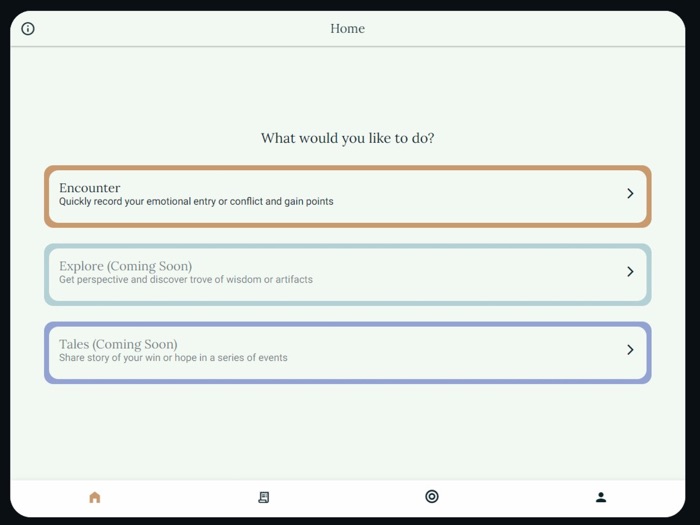Click 'Share story of your win' description
The width and height of the screenshot is (700, 525).
(x=173, y=358)
